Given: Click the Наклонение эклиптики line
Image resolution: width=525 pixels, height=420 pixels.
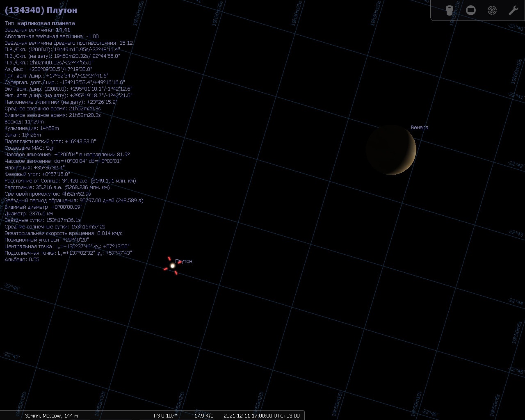Looking at the screenshot, I should [x=61, y=102].
